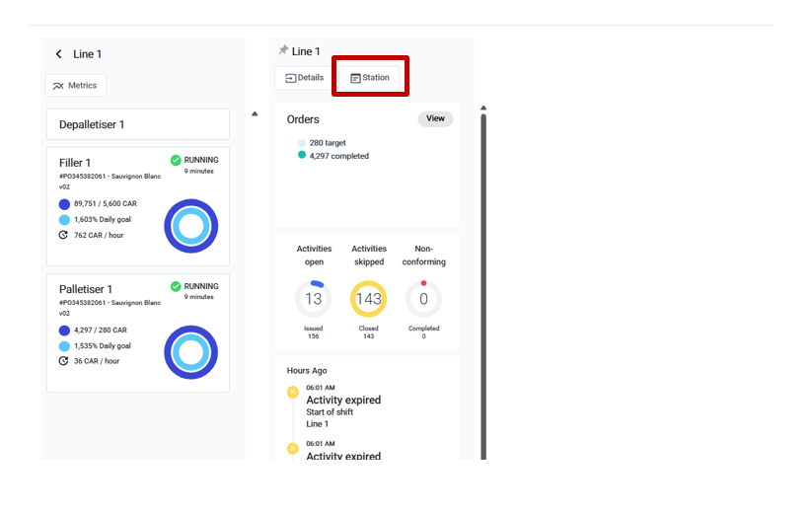Click the back arrow beside Line 1
Viewport: 812px width, 514px height.
[58, 54]
